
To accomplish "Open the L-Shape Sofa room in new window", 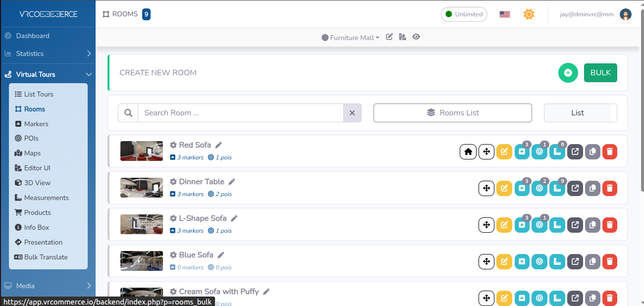I will pyautogui.click(x=575, y=225).
